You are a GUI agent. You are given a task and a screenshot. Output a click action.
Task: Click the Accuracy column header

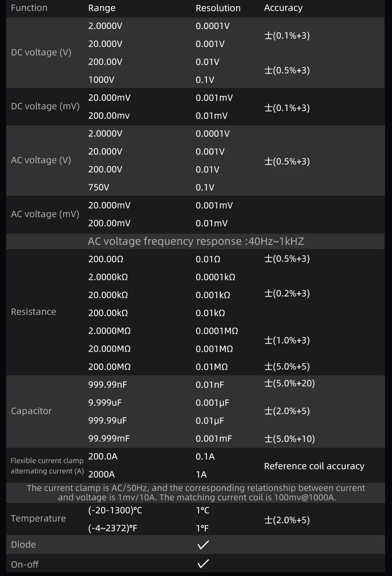coord(283,8)
